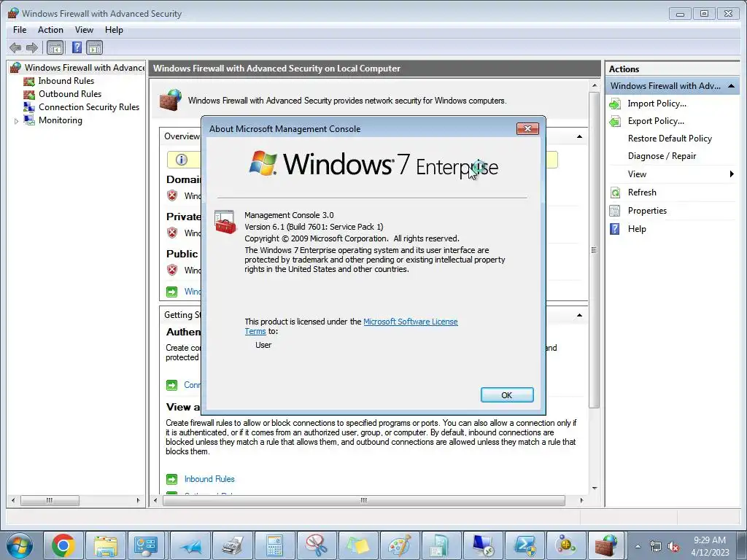Open Windows Explorer from taskbar
The image size is (747, 560).
tap(106, 545)
